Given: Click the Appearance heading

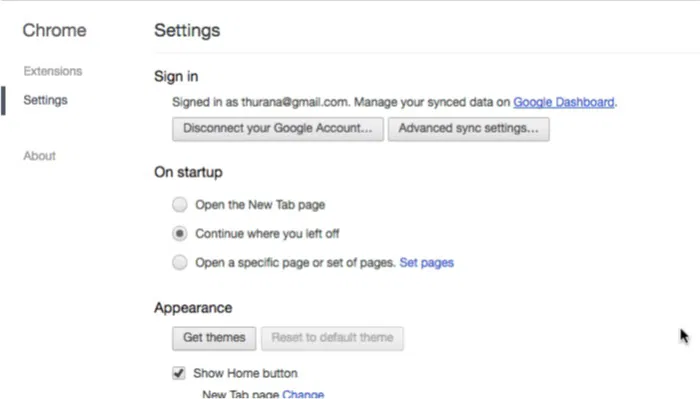Looking at the screenshot, I should pos(193,308).
